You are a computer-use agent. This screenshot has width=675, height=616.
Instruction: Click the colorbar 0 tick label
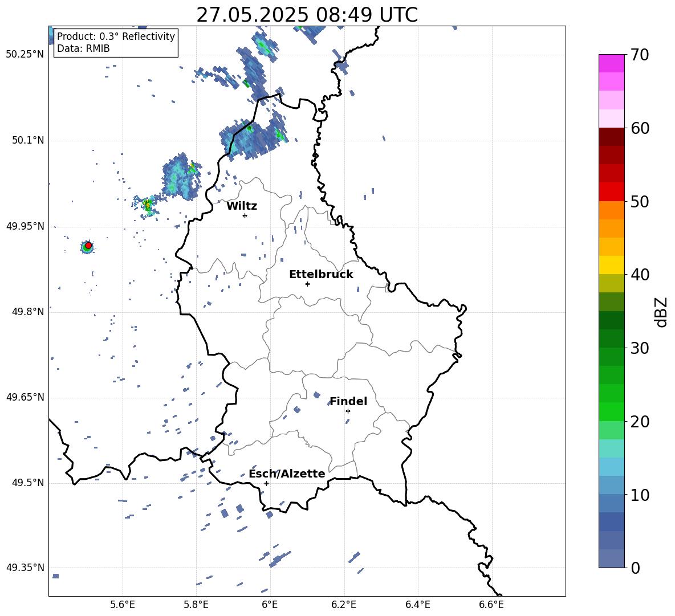635,568
